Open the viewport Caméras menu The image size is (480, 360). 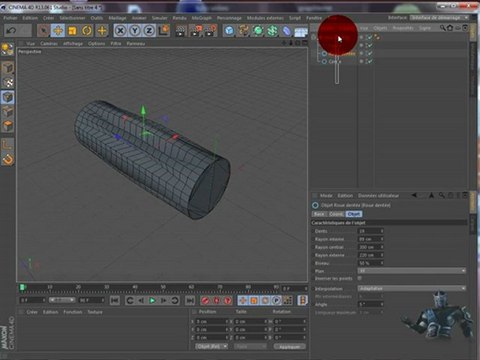pos(49,43)
